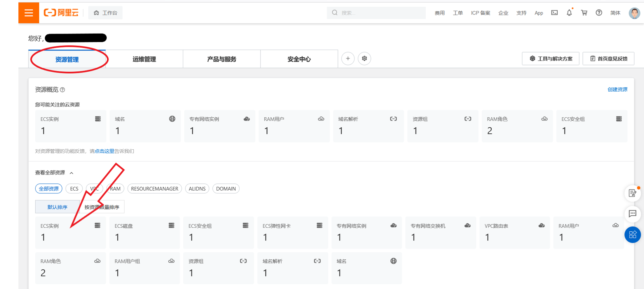Image resolution: width=644 pixels, height=289 pixels.
Task: Click globe icon on overview 域名 card
Action: click(172, 119)
